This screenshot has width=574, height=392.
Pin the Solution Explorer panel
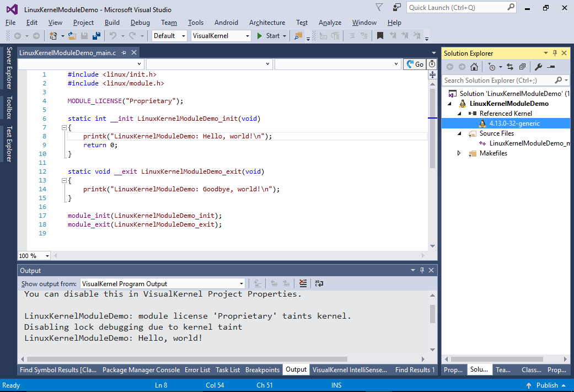pyautogui.click(x=555, y=53)
